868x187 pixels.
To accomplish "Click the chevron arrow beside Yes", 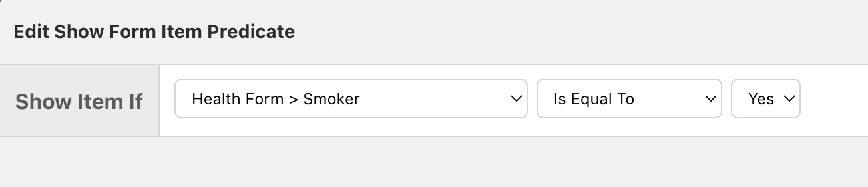I will (789, 99).
